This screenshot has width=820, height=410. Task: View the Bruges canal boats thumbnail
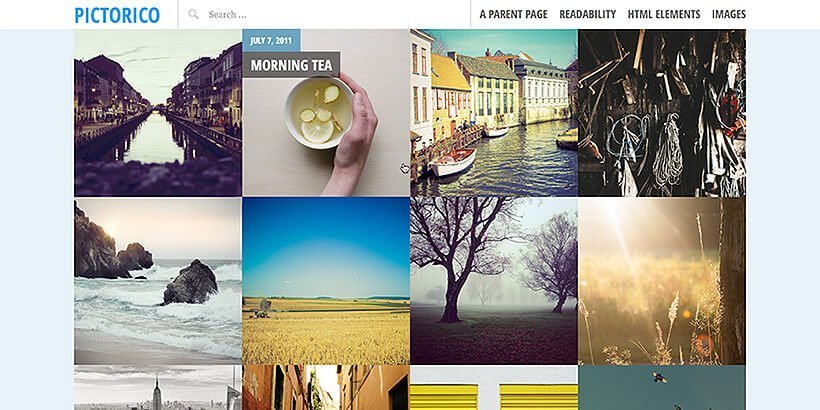(494, 113)
